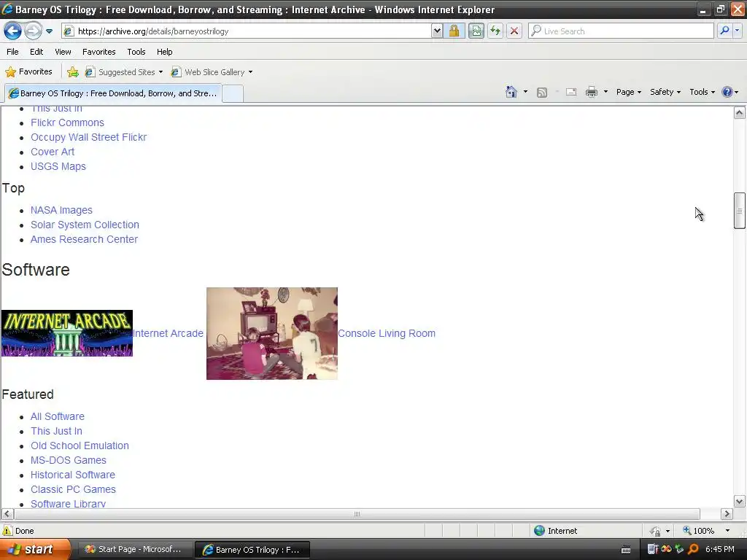Refresh the page with the green arrows icon

(x=495, y=31)
